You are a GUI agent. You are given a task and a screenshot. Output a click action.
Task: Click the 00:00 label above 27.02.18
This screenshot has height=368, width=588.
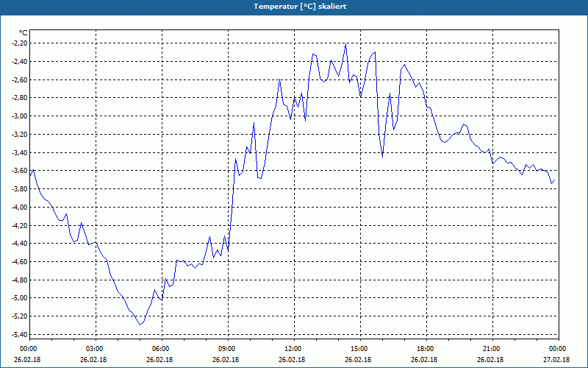[559, 349]
